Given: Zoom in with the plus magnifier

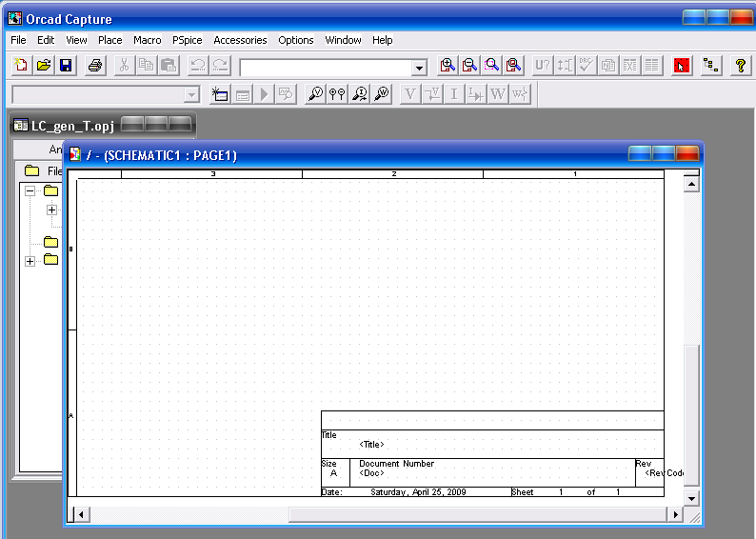Looking at the screenshot, I should point(448,65).
